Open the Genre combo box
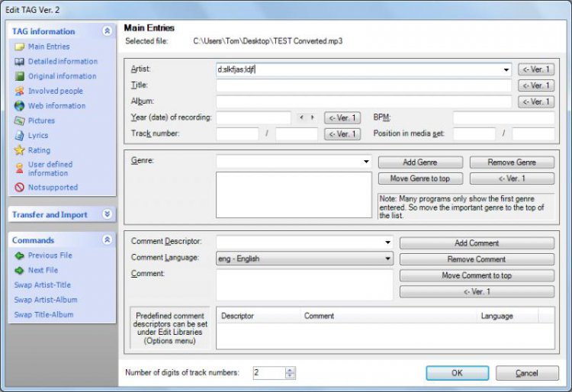Screen dimensions: 572x392 click(366, 162)
